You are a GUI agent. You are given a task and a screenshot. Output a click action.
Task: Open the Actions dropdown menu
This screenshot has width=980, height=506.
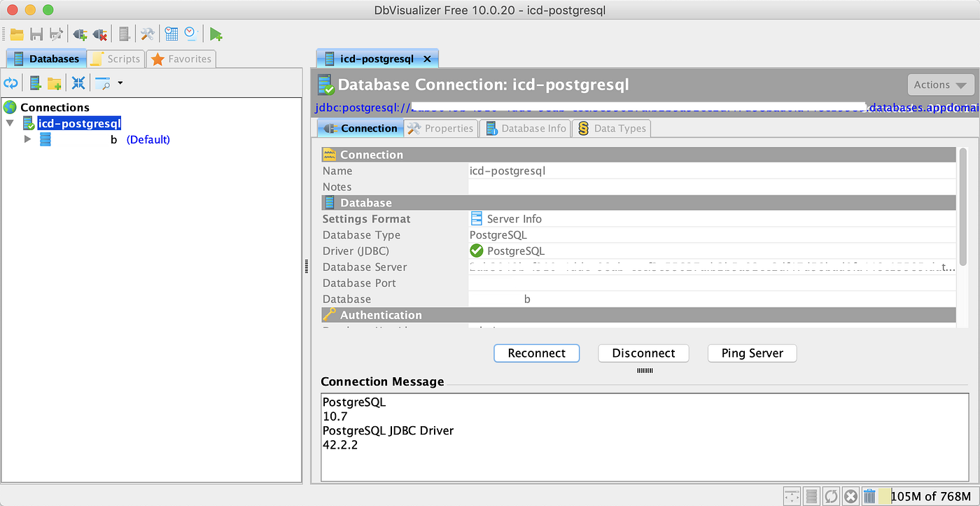pyautogui.click(x=940, y=84)
